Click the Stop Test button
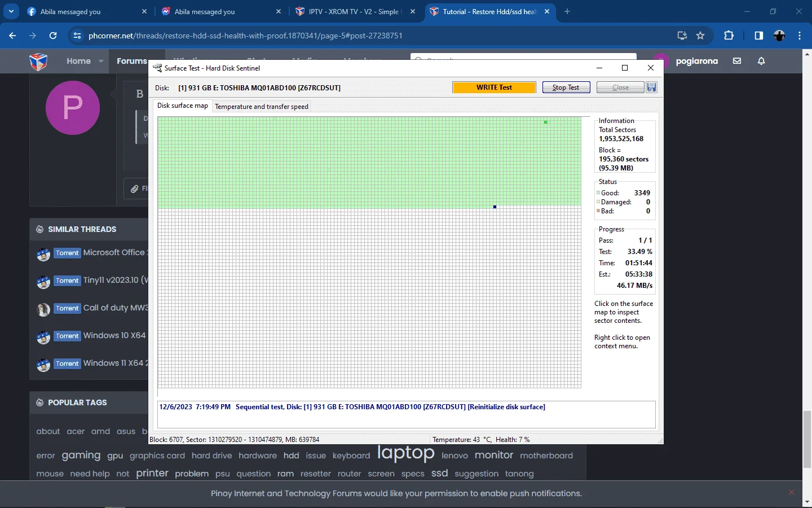The height and width of the screenshot is (508, 812). pyautogui.click(x=566, y=87)
